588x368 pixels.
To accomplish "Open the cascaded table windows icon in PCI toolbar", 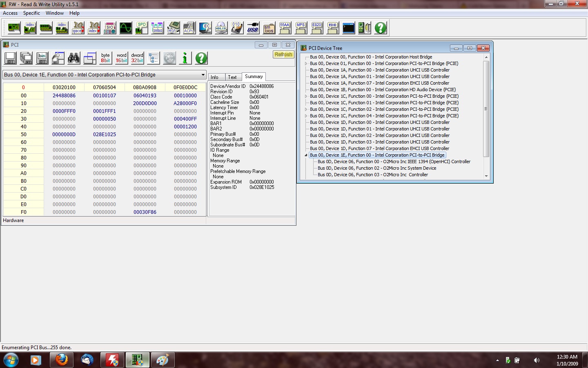I will (90, 58).
